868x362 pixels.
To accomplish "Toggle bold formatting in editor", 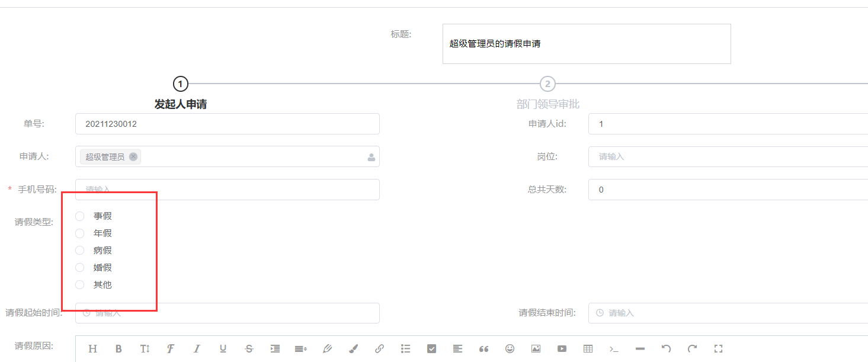I will (x=118, y=349).
